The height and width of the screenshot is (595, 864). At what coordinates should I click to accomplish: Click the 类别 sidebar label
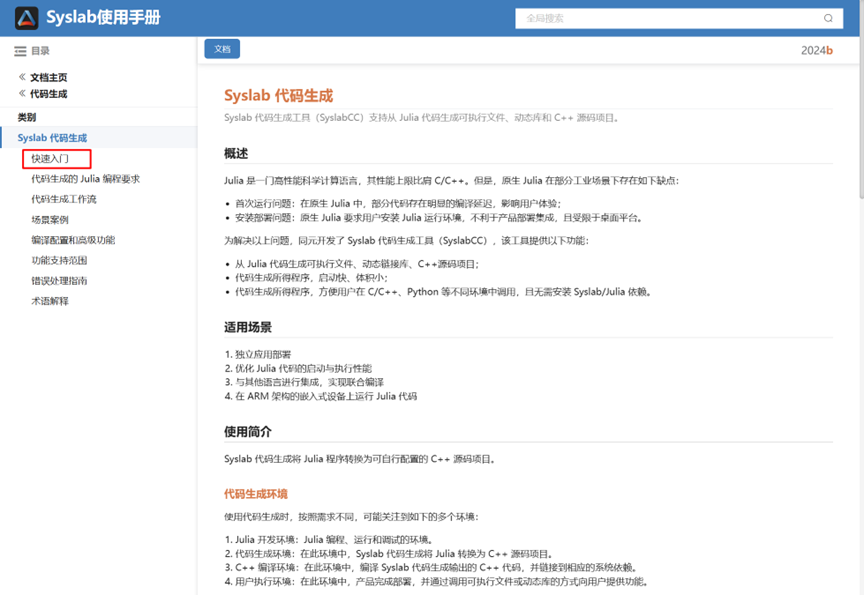(26, 117)
